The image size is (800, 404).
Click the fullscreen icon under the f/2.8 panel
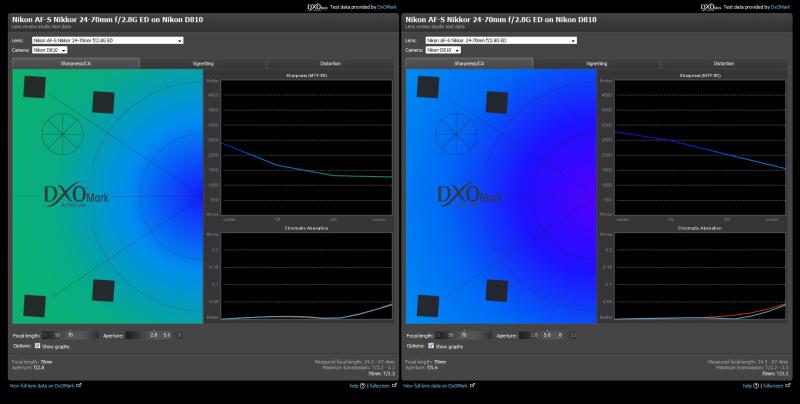394,385
